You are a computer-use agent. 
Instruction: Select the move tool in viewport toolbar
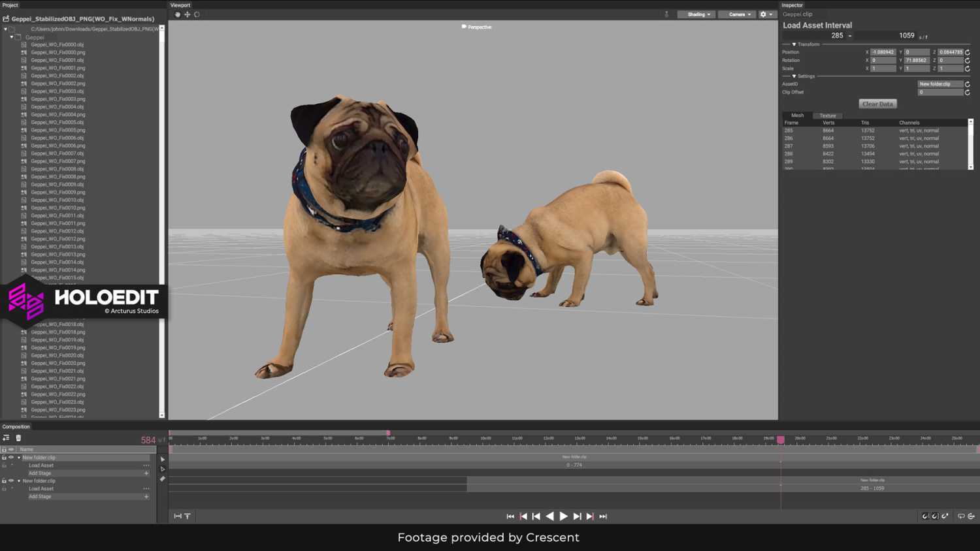(188, 14)
